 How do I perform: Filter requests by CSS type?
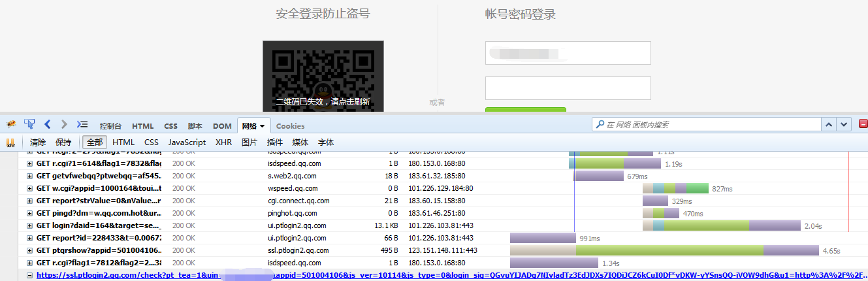coord(152,142)
